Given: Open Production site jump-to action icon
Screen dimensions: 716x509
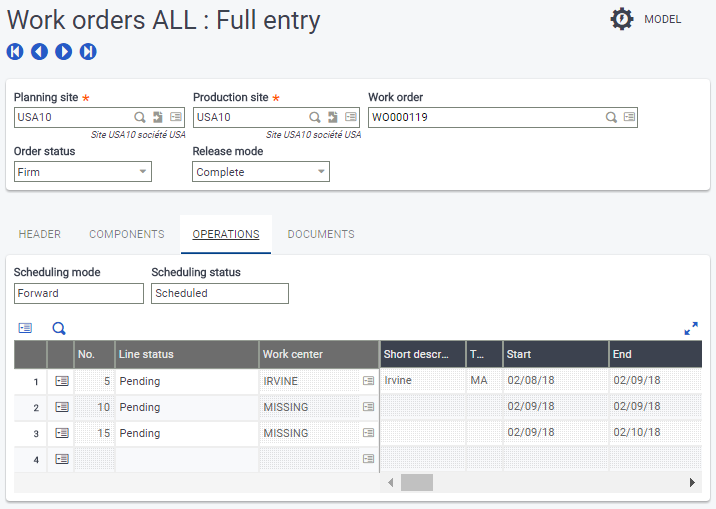Looking at the screenshot, I should pos(332,117).
